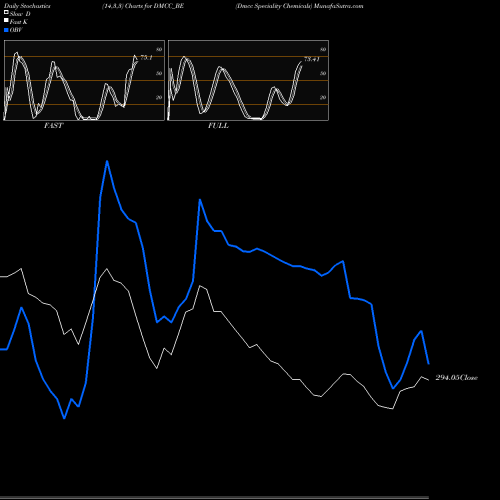Click the FAST stochastic chart thumbnail
The image size is (500, 500).
[84, 80]
